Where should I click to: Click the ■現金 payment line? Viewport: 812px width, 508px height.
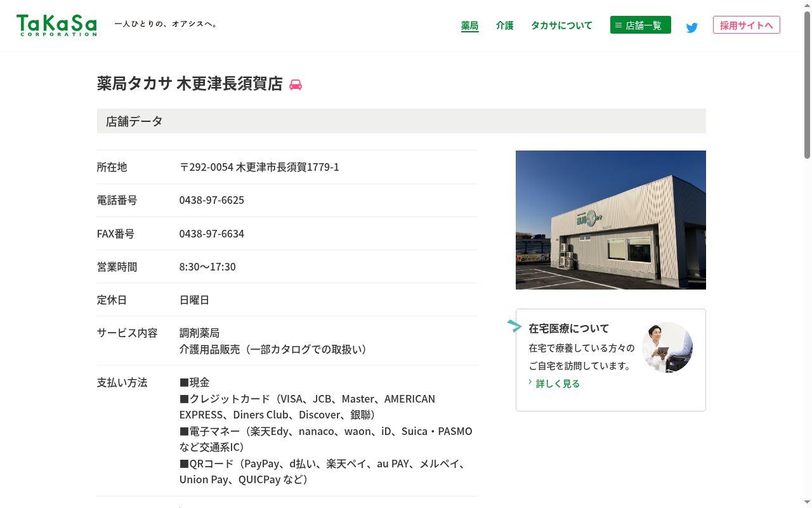click(195, 382)
